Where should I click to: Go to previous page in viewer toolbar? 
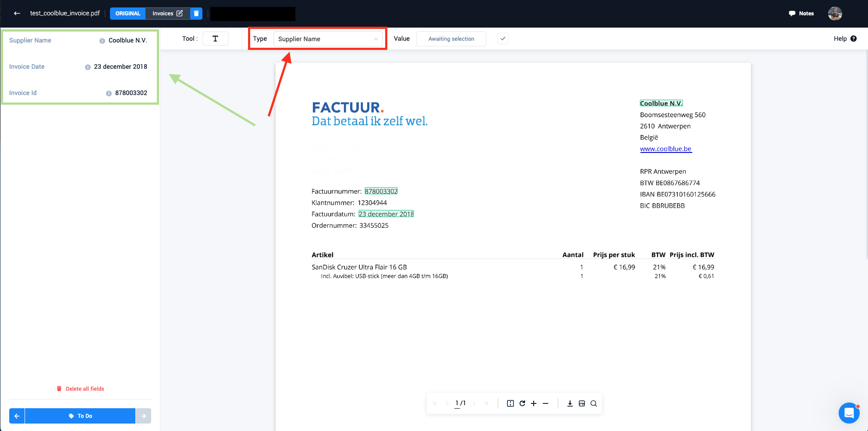point(446,403)
